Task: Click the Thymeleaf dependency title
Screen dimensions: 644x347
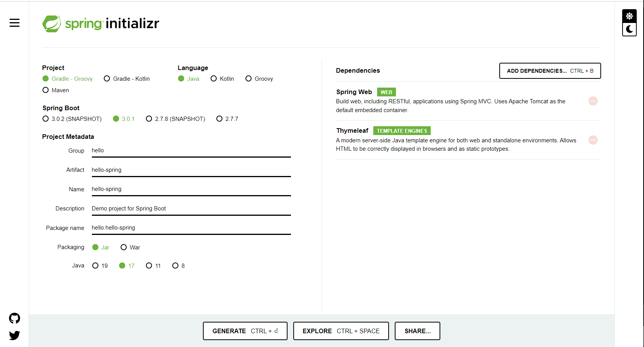Action: (352, 130)
